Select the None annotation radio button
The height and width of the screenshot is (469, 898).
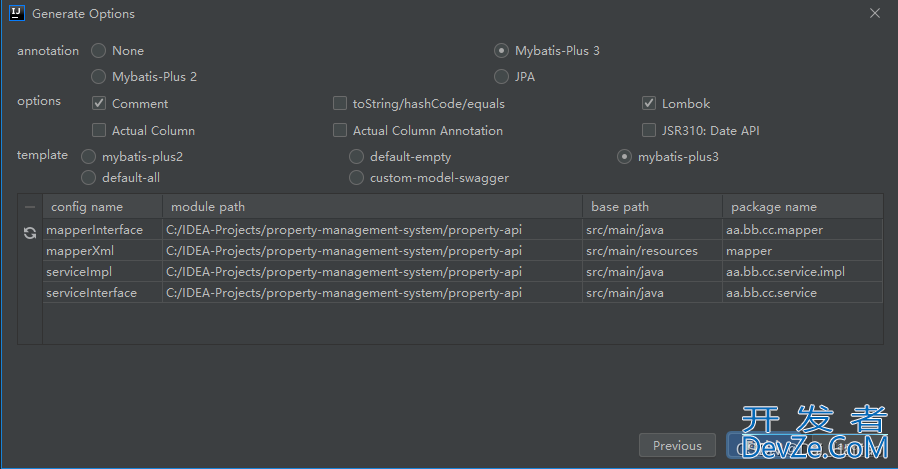(x=99, y=50)
